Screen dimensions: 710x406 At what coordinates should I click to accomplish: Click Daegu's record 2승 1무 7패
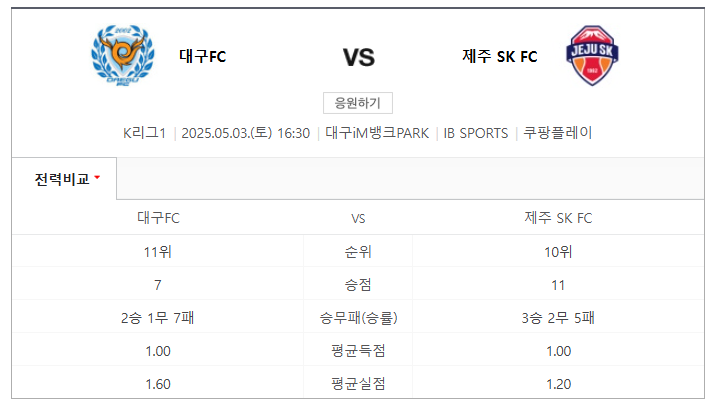tap(158, 318)
